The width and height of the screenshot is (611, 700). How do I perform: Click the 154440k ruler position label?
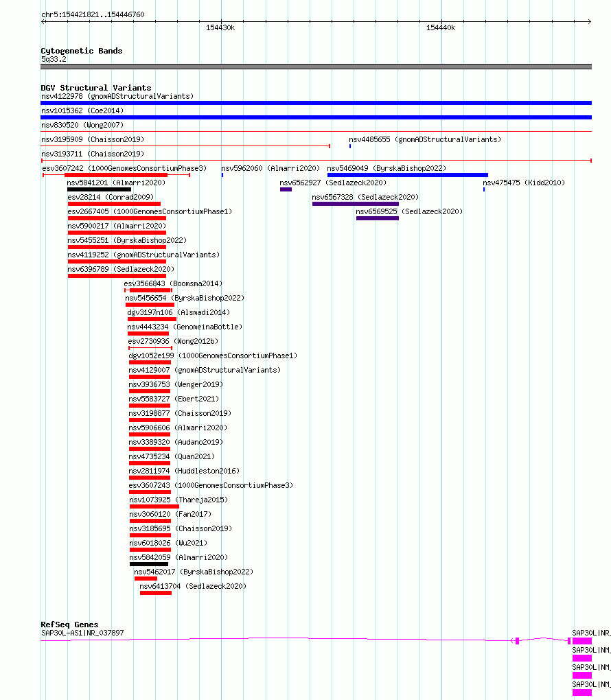[441, 27]
